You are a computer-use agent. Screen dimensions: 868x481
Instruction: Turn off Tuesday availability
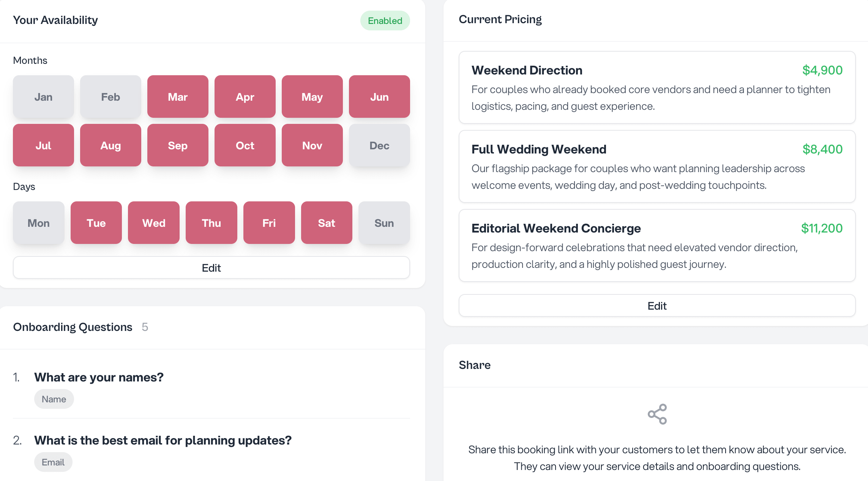(x=96, y=223)
